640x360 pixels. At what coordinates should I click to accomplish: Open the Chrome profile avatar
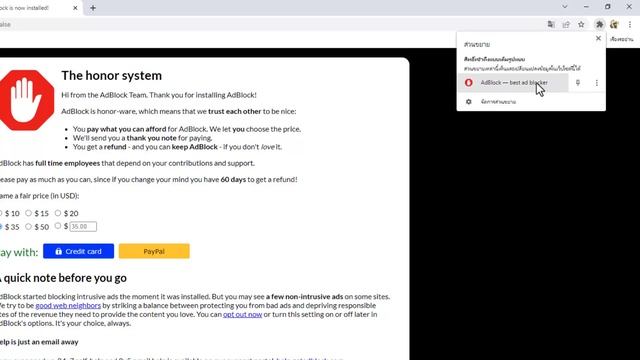pos(614,24)
